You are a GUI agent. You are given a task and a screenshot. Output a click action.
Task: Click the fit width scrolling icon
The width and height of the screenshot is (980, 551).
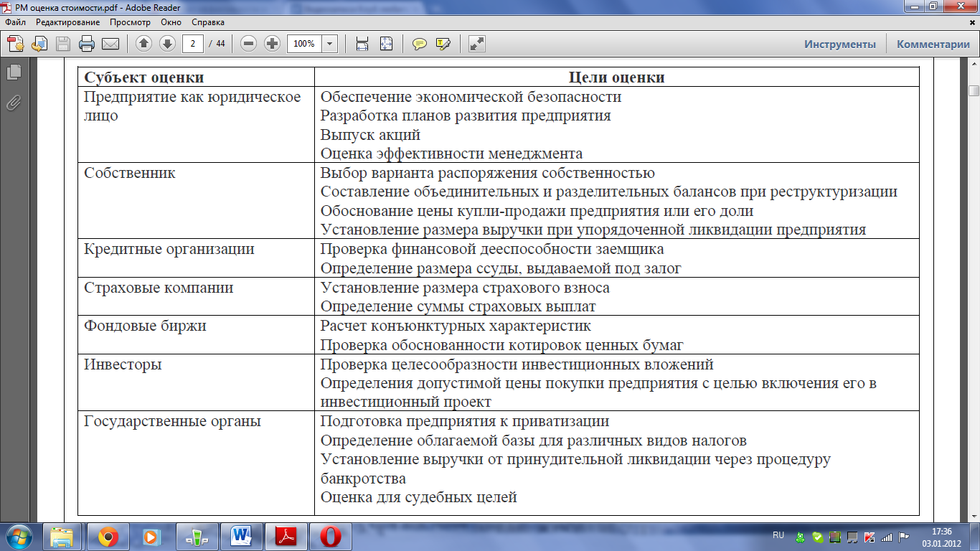tap(362, 44)
